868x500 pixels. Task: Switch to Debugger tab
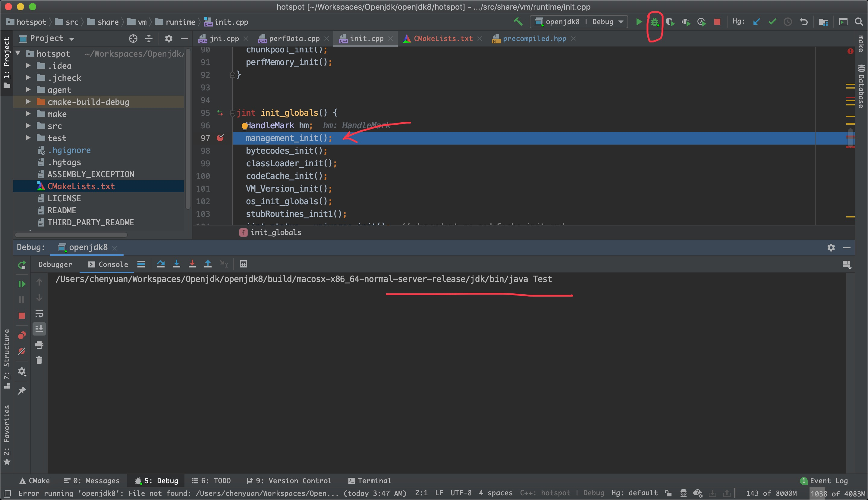[55, 264]
